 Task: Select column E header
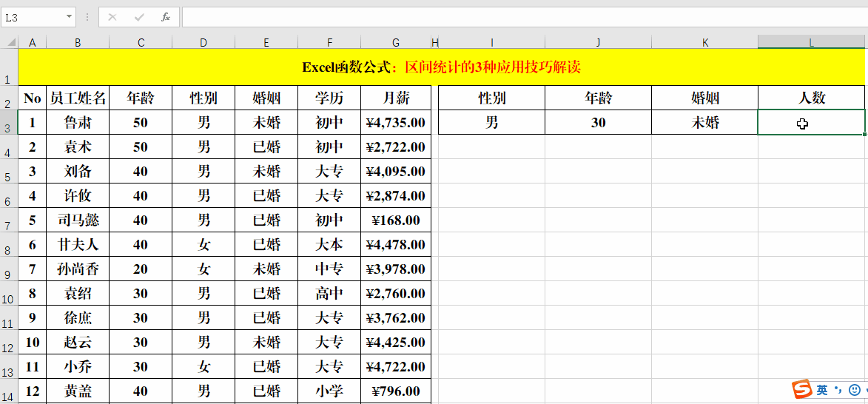[x=266, y=42]
